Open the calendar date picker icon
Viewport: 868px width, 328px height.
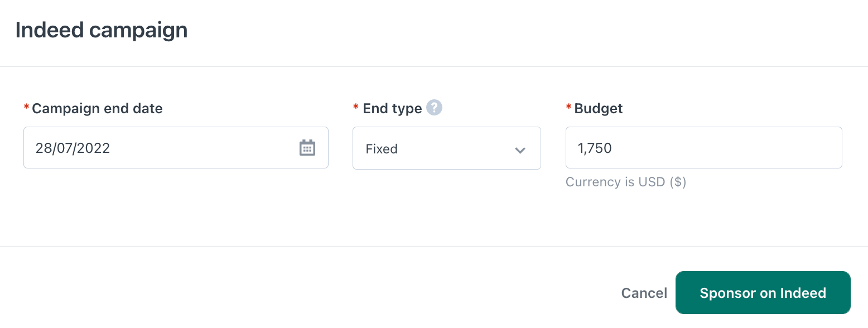[x=307, y=148]
